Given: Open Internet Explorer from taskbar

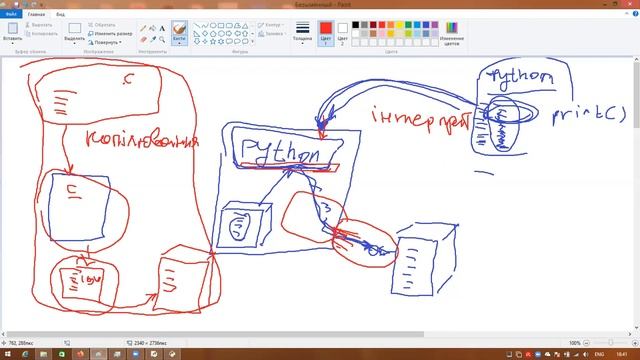Looking at the screenshot, I should [x=25, y=354].
